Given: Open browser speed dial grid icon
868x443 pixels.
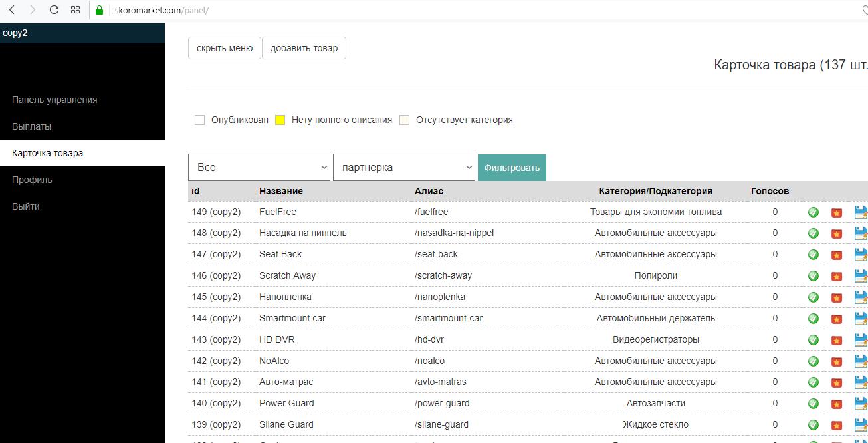Looking at the screenshot, I should (x=75, y=10).
